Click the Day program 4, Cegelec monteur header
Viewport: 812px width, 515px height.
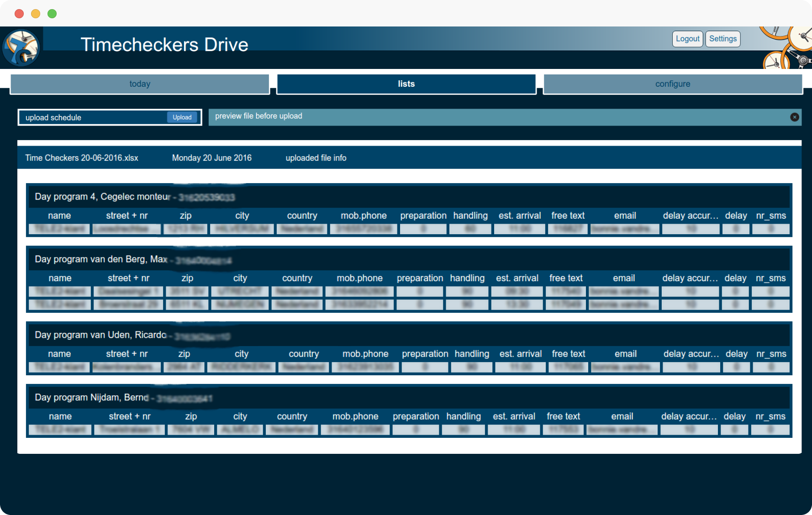(x=101, y=196)
